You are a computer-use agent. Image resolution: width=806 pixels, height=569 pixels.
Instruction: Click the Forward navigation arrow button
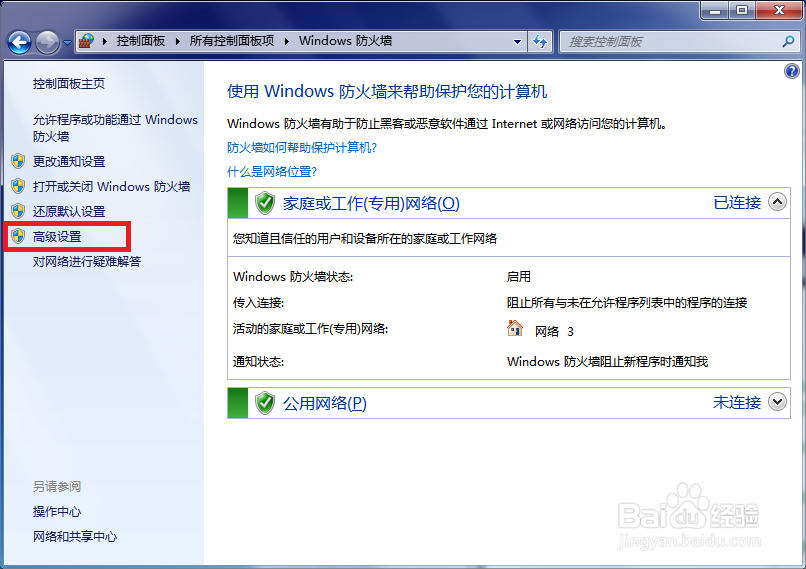(47, 42)
